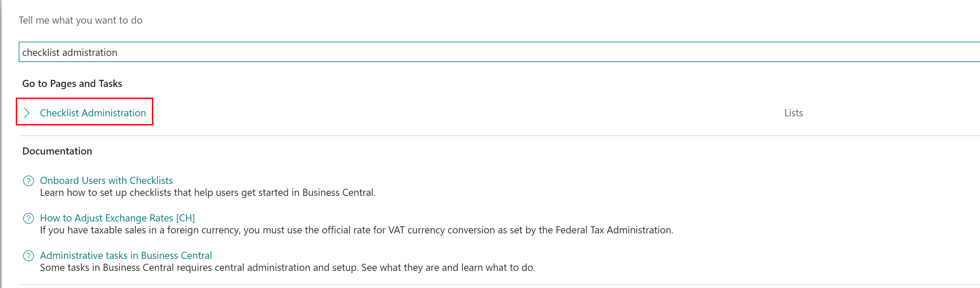The height and width of the screenshot is (288, 980).
Task: Click the Lists category label
Action: (x=793, y=113)
